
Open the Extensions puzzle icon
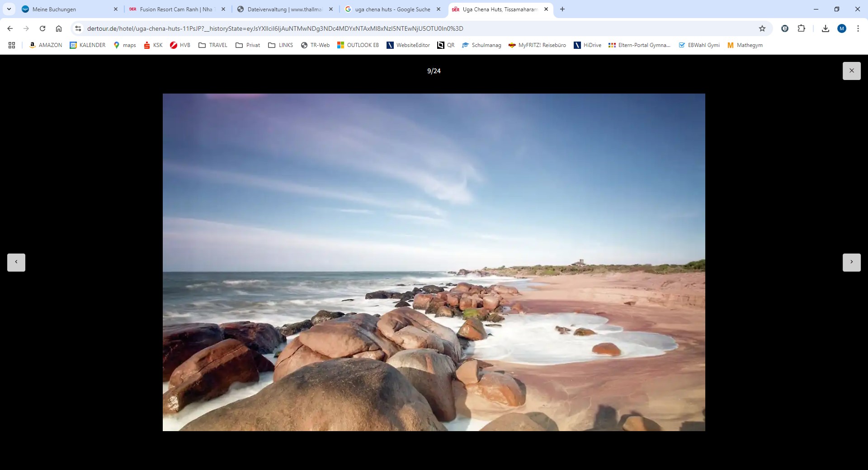click(x=801, y=28)
